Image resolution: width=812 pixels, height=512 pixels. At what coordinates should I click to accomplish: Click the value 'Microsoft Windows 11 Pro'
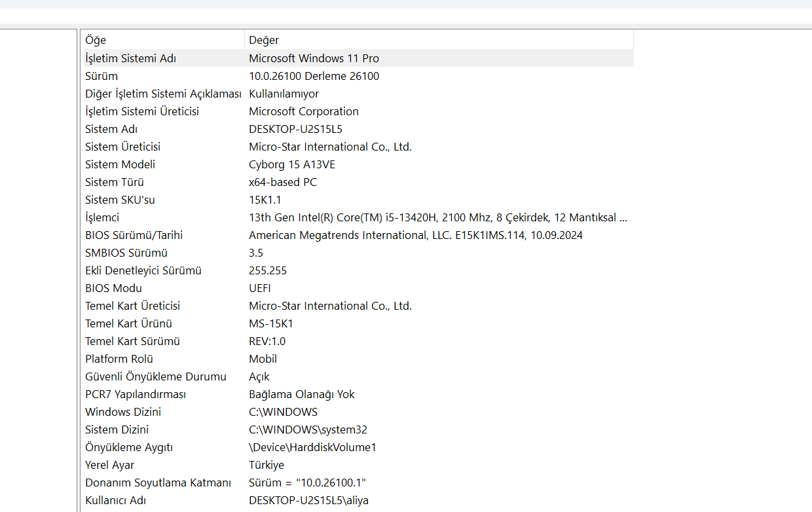pyautogui.click(x=314, y=58)
